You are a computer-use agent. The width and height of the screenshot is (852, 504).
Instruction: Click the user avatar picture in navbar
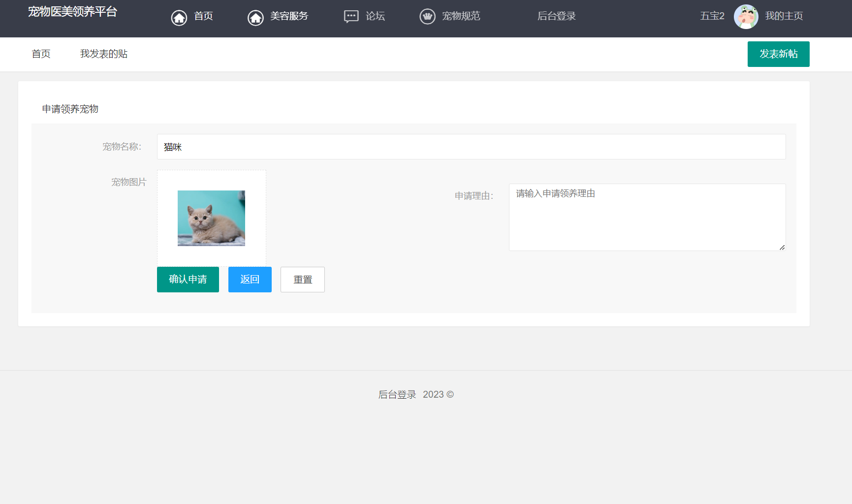point(746,16)
